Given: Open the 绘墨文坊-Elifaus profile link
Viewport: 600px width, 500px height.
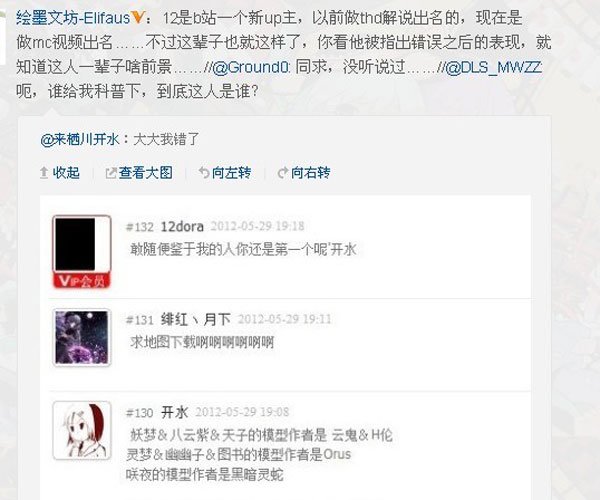Looking at the screenshot, I should pyautogui.click(x=73, y=18).
